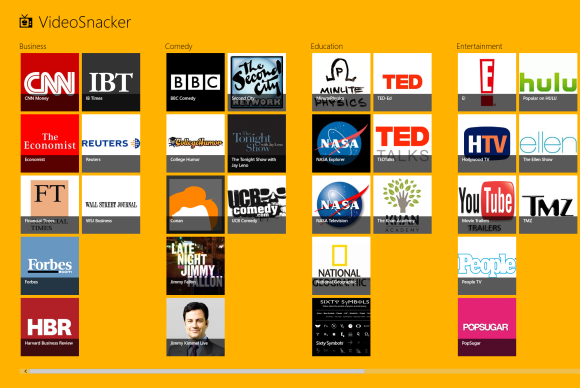Viewport: 580px width, 388px height.
Task: Launch the Popular on HULU tile
Action: click(x=548, y=82)
